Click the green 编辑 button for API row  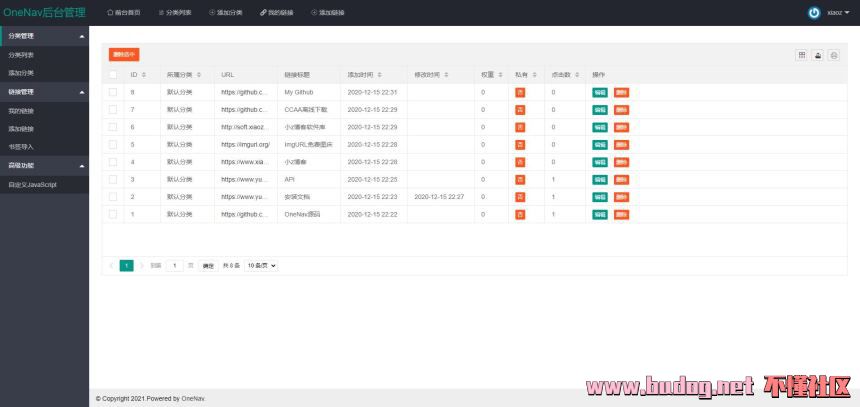[x=600, y=179]
